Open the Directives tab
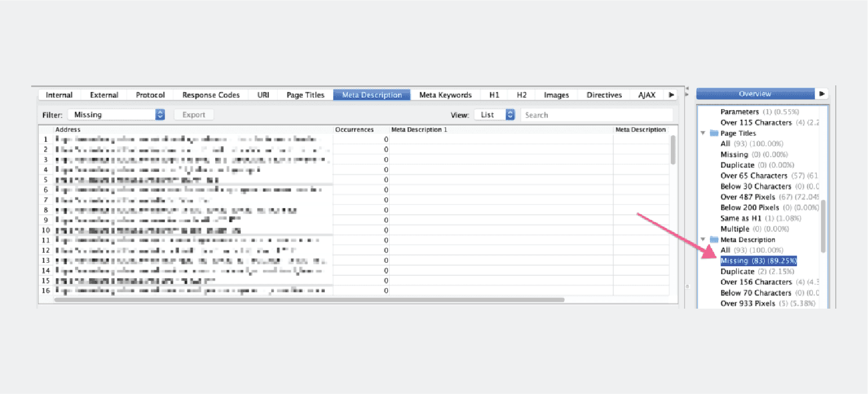This screenshot has width=868, height=394. [x=604, y=95]
